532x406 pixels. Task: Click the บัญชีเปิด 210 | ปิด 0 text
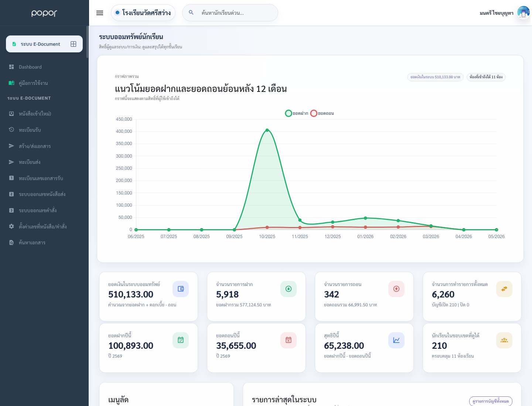(x=450, y=305)
